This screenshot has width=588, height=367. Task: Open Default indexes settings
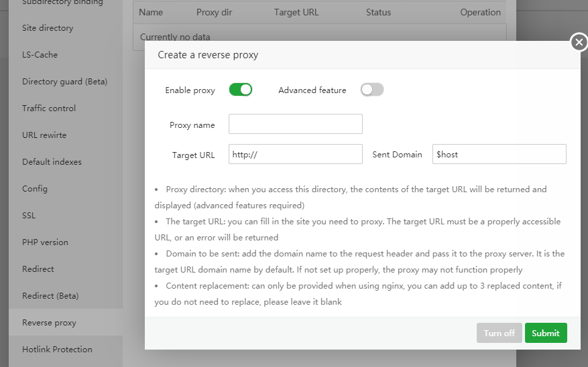(52, 162)
